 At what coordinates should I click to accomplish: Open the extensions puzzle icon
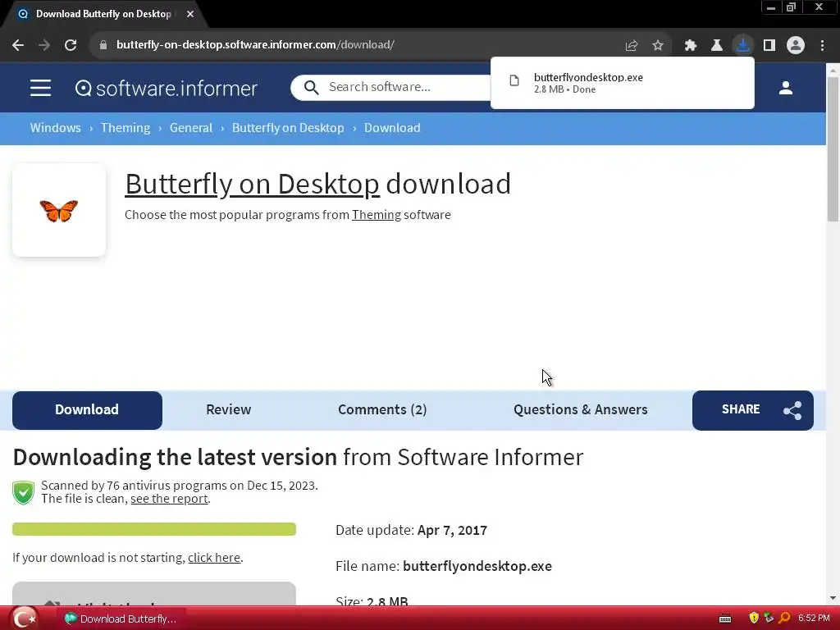[x=691, y=46]
